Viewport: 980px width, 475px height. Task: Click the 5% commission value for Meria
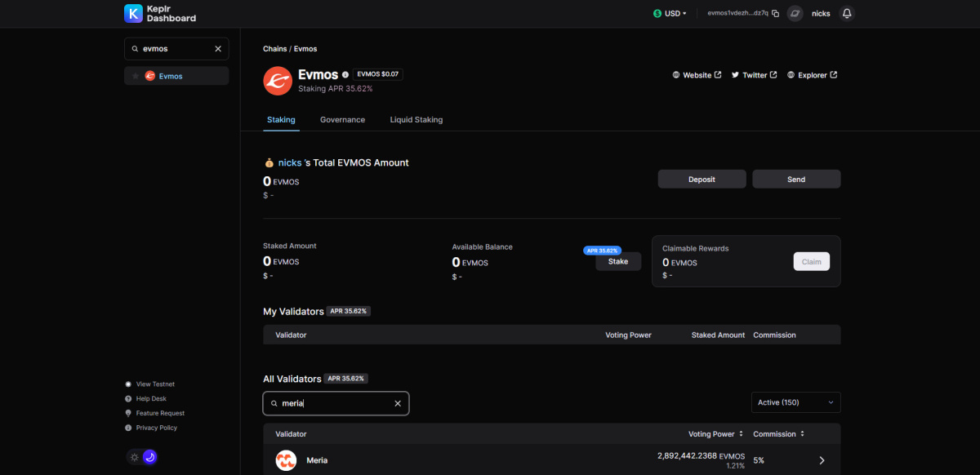pos(759,460)
